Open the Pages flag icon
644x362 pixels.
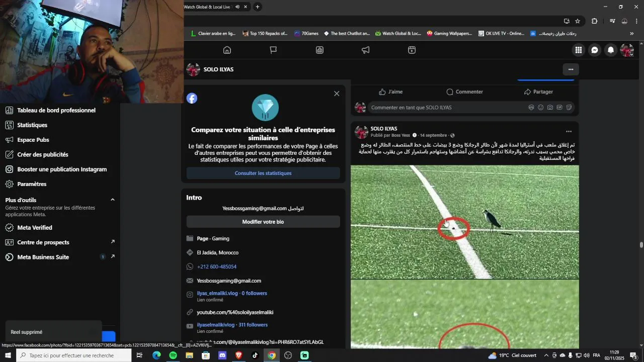click(273, 50)
